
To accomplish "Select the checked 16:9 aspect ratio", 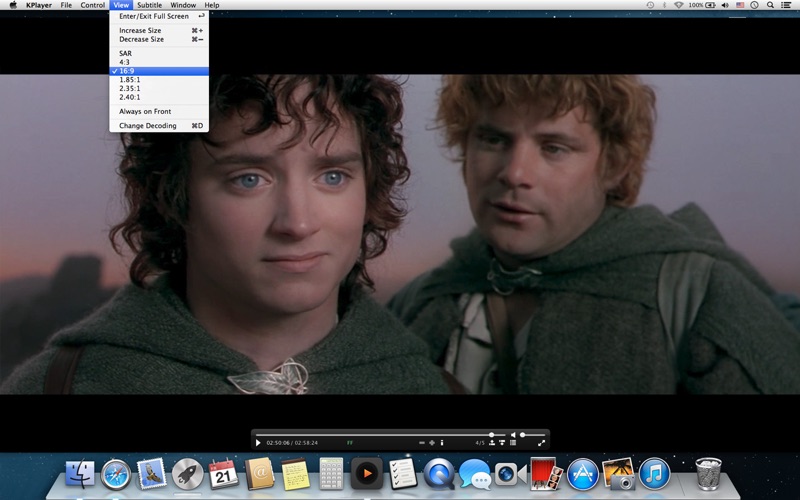I will tap(159, 71).
